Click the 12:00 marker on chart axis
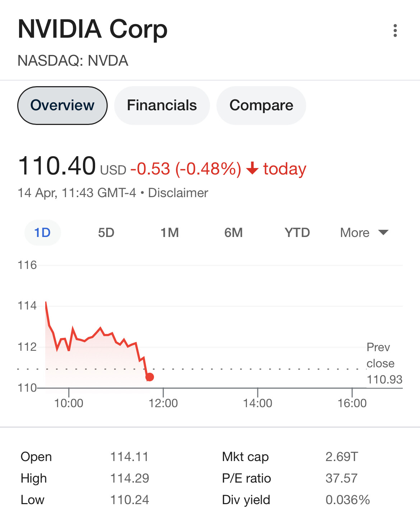 (163, 403)
